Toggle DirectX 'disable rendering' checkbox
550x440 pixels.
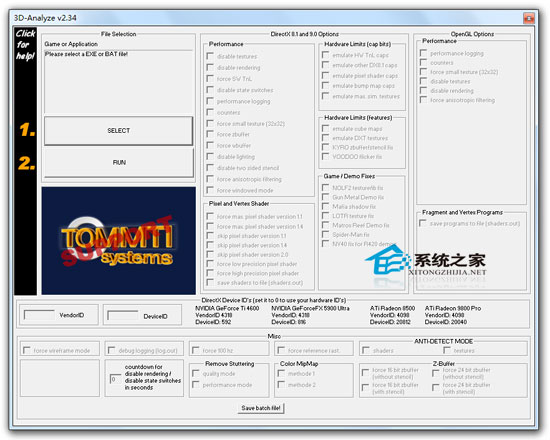click(x=210, y=67)
